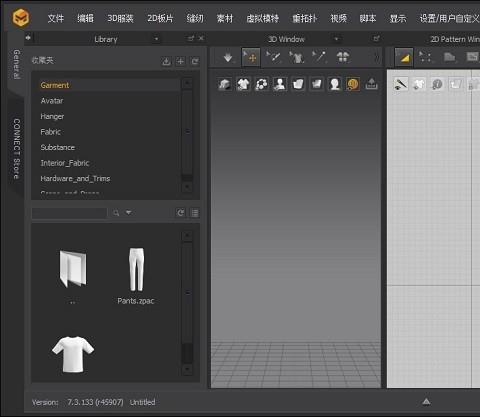The width and height of the screenshot is (480, 417).
Task: Select the Simulate down-arrow tool
Action: coord(228,57)
